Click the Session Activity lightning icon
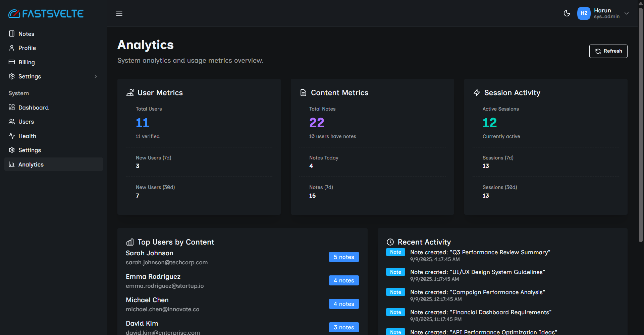Viewport: 644px width, 335px height. point(477,93)
